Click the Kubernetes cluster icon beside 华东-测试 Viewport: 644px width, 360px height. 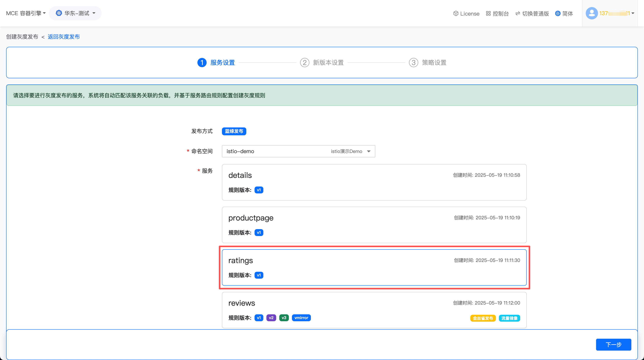point(59,13)
